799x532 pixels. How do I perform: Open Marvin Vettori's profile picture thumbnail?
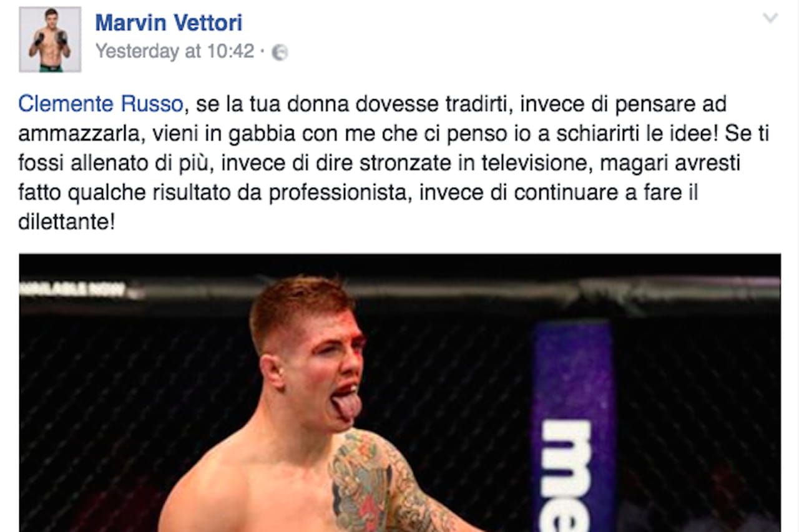[50, 39]
